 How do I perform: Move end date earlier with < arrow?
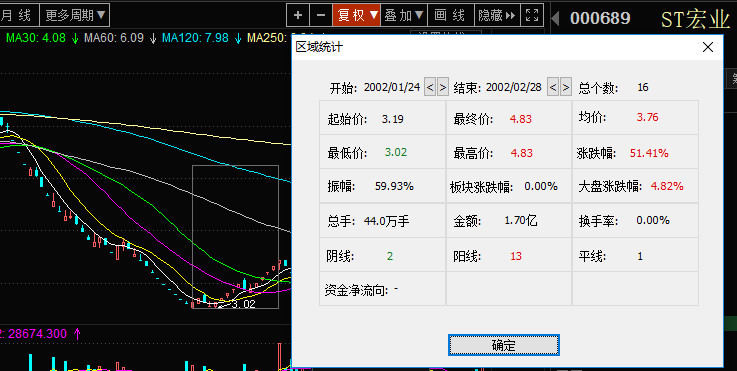coord(553,87)
